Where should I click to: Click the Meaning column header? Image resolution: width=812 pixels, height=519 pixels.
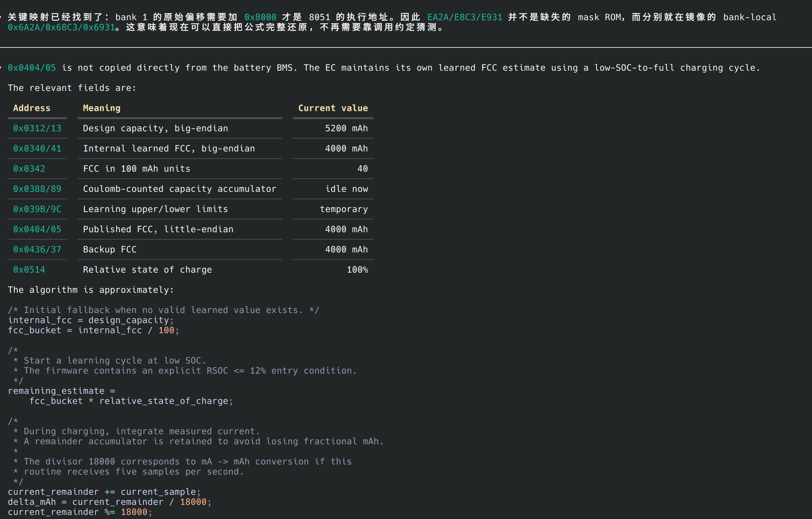102,108
